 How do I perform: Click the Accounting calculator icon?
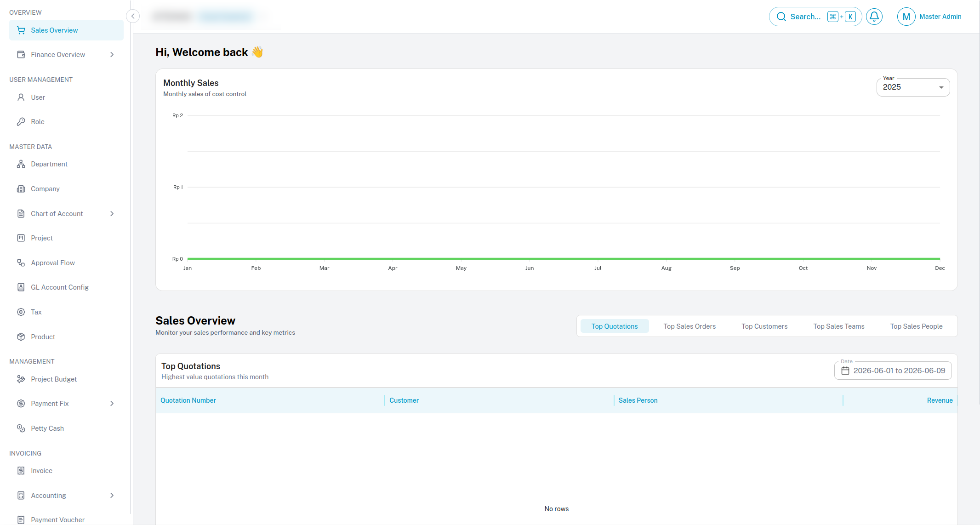coord(21,496)
